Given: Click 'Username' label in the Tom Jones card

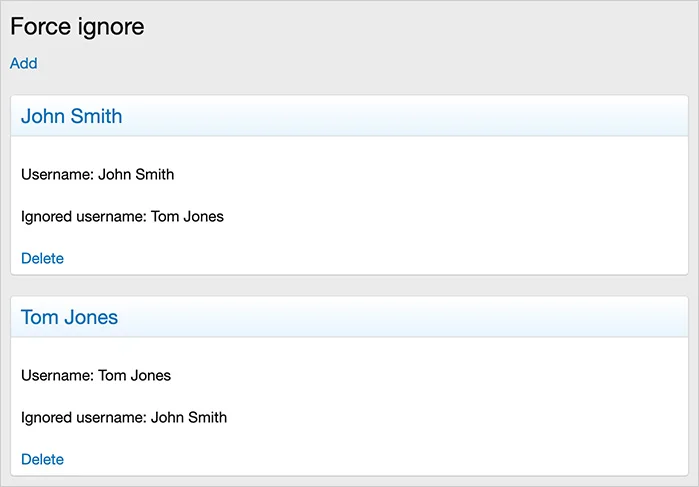Looking at the screenshot, I should 56,375.
